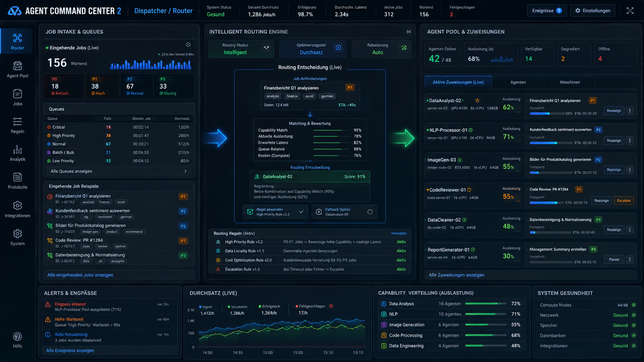This screenshot has width=644, height=362.
Task: Open the more menu for NLP-Processor-01 row
Action: 630,140
